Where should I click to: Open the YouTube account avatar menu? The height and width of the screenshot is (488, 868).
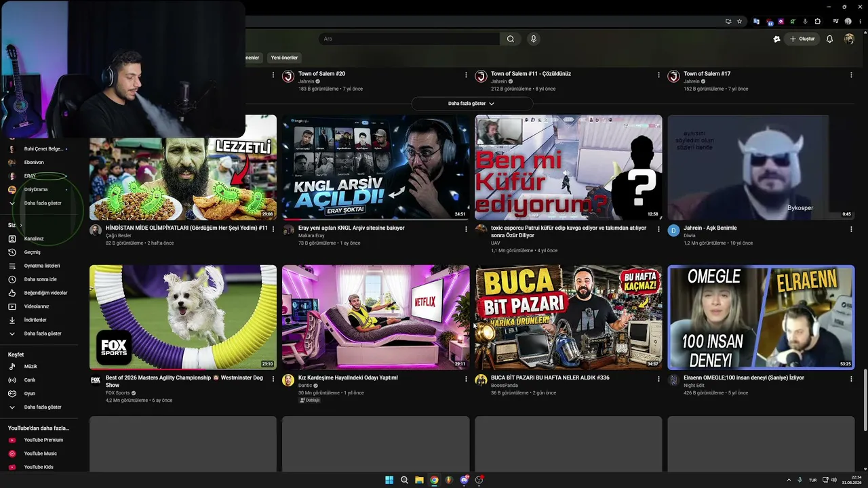click(x=849, y=39)
